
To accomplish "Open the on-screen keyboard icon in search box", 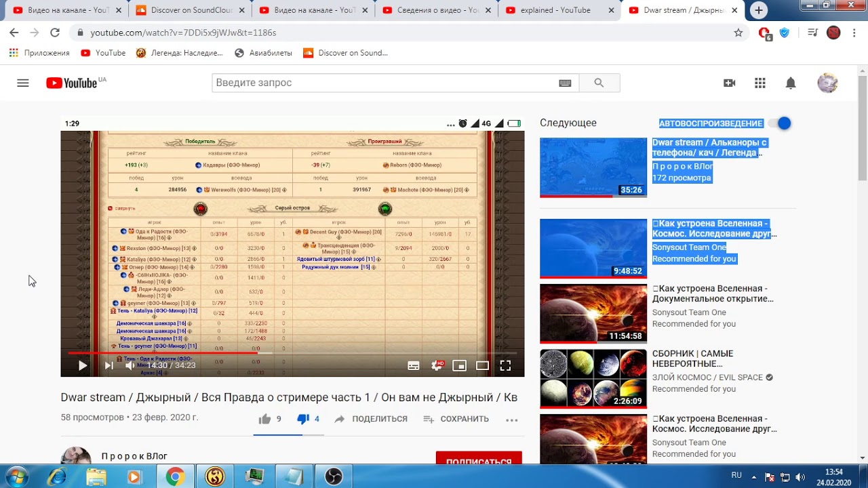I will [565, 83].
